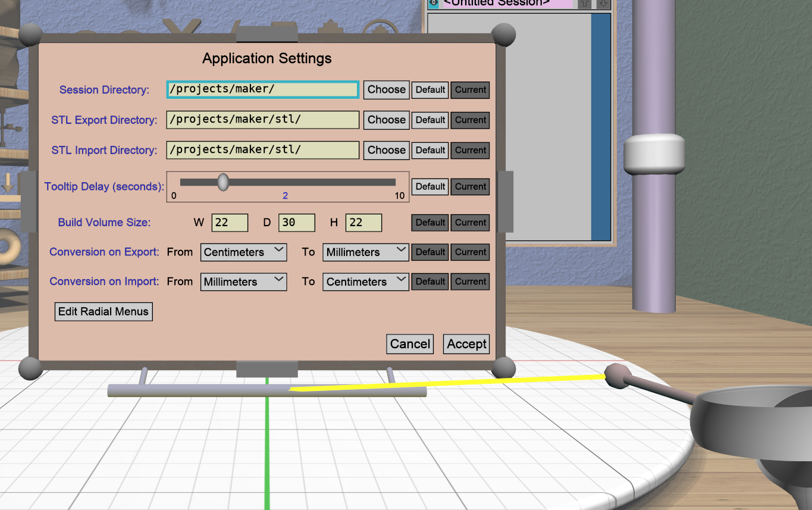Screen dimensions: 812x510
Task: Open the Conversion on Export From dropdown
Action: click(243, 252)
